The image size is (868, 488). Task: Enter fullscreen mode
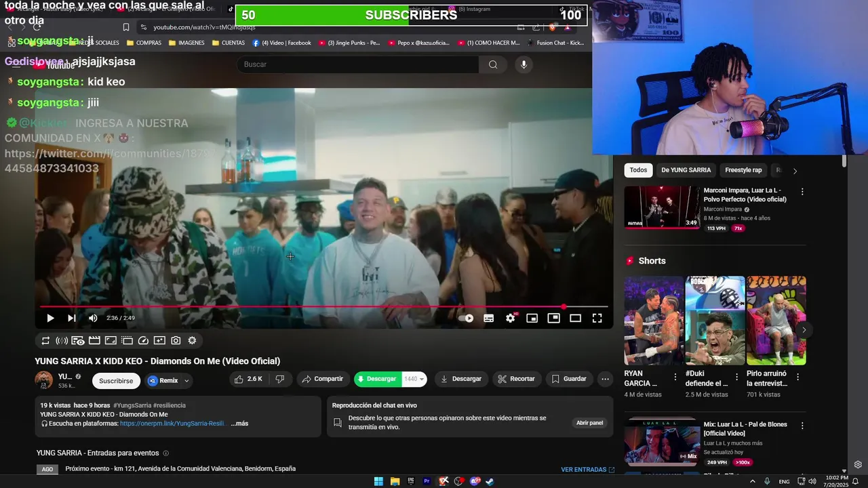coord(597,318)
